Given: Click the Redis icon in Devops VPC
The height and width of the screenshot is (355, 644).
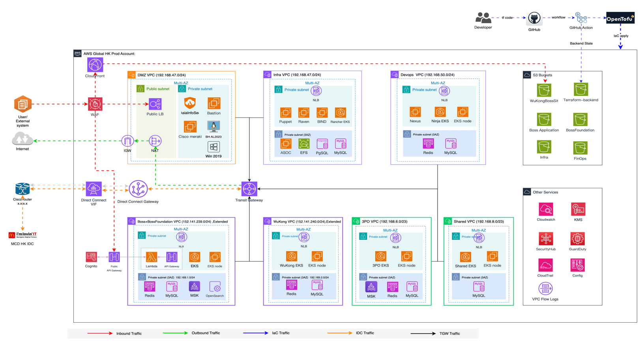Looking at the screenshot, I should coord(428,144).
